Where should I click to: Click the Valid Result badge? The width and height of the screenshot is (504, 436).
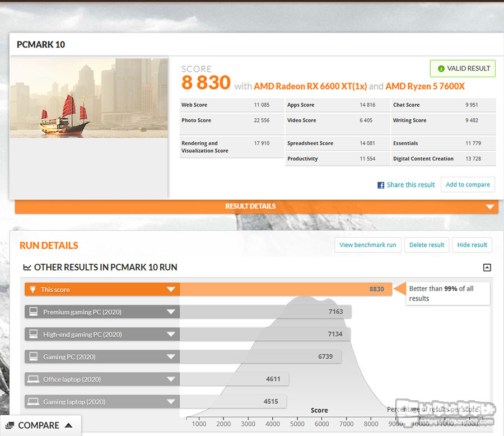463,68
